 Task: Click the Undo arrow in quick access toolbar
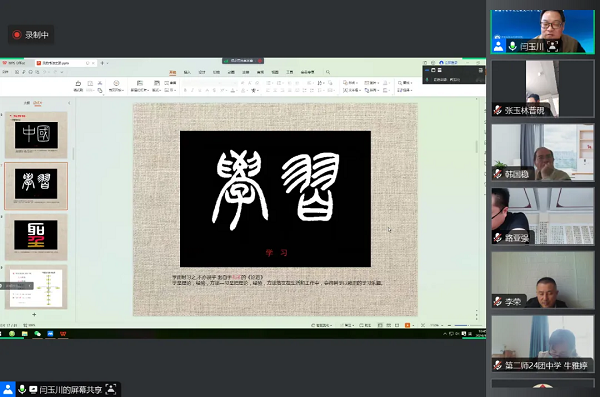[45, 72]
